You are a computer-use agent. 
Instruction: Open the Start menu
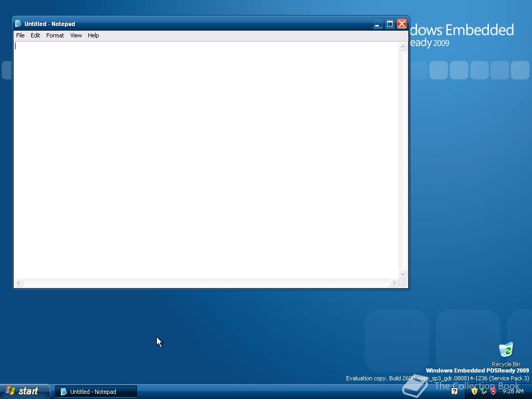24,391
